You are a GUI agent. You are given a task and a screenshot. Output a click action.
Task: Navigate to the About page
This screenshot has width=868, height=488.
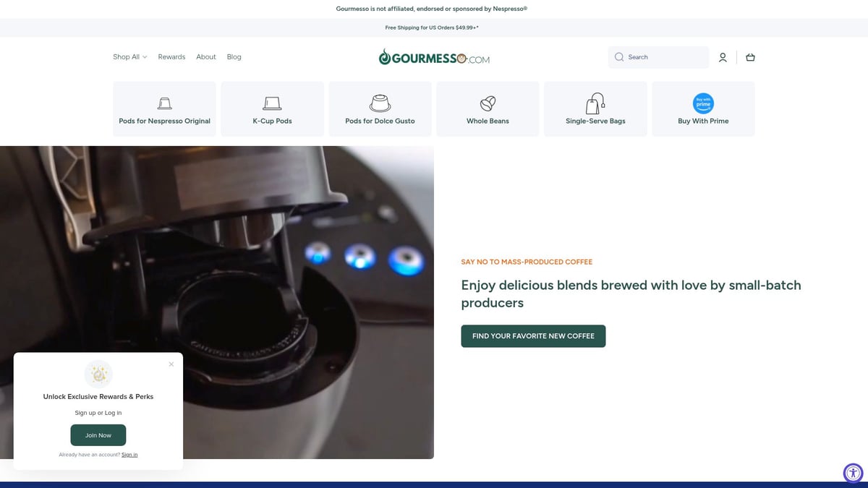(x=205, y=56)
